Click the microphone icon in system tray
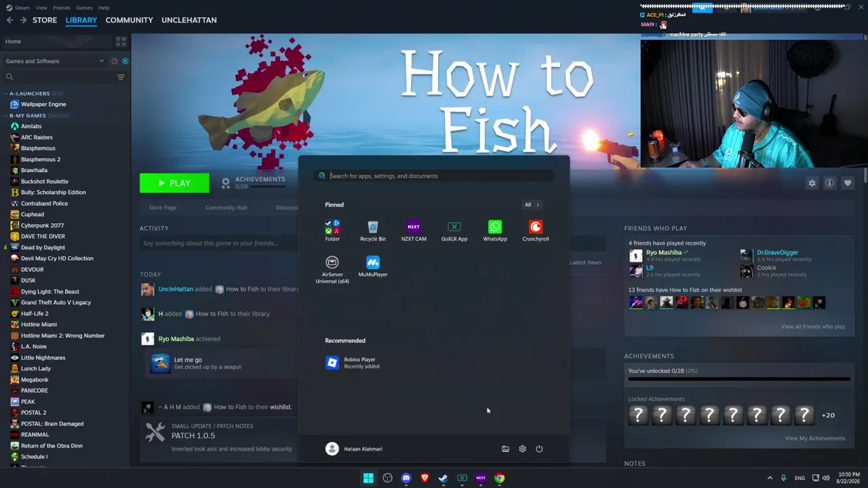This screenshot has height=488, width=868. point(784,478)
